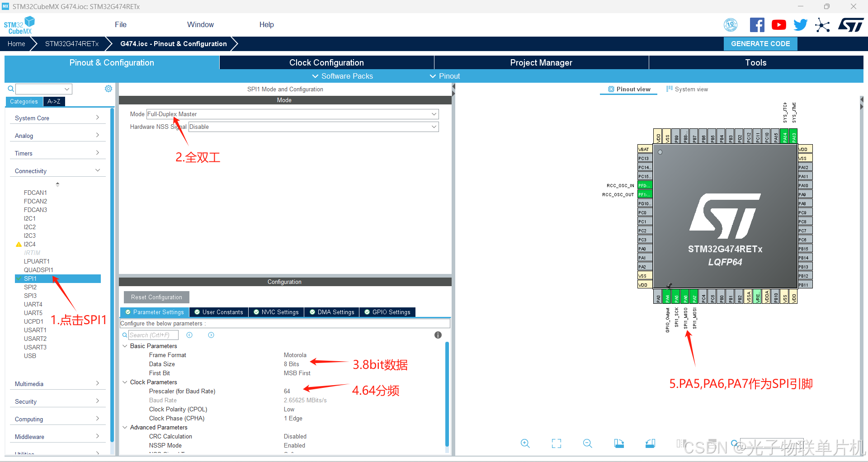Open the DMA Settings tab

[332, 312]
